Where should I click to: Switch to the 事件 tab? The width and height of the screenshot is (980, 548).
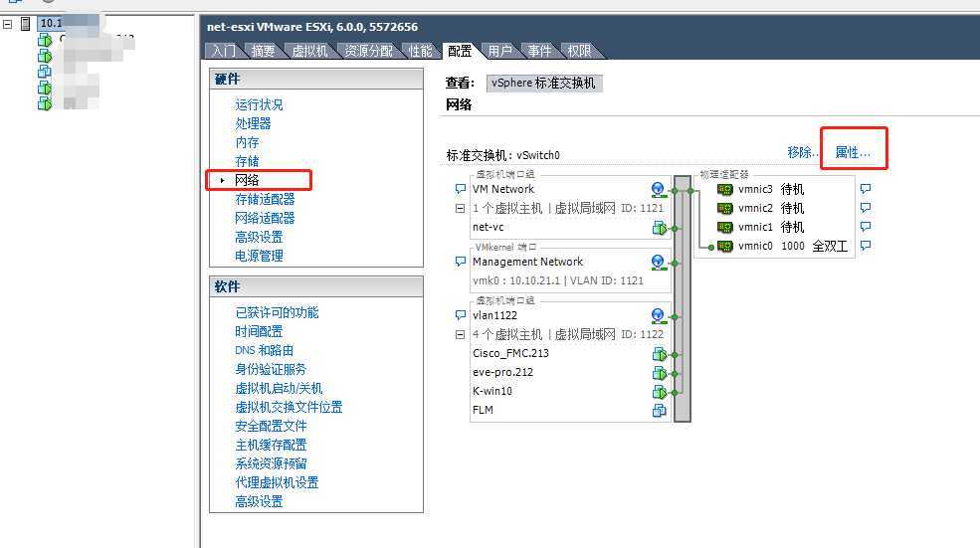tap(539, 51)
